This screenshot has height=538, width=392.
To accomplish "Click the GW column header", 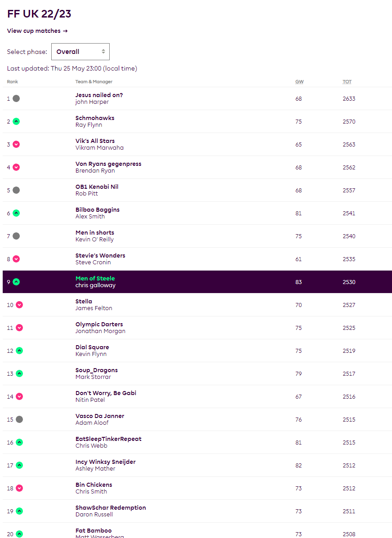I will (299, 82).
